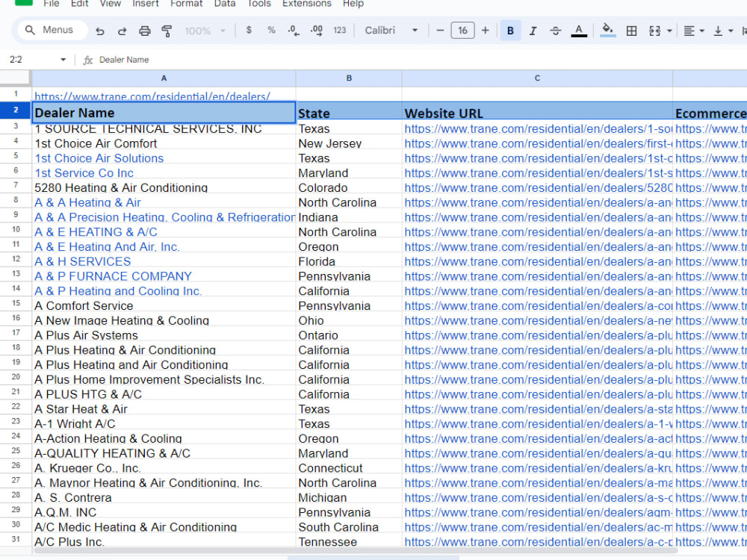Toggle strikethrough on the selection
This screenshot has height=560, width=747.
coord(554,31)
